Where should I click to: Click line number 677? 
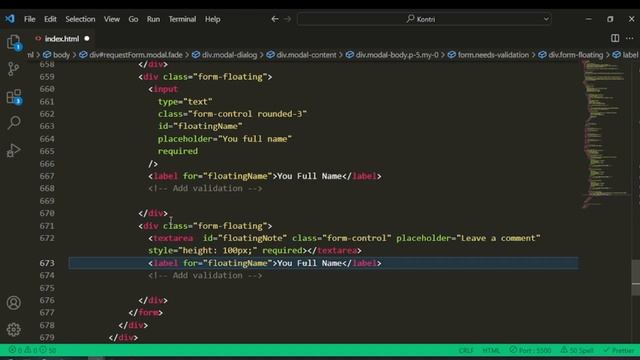pos(47,313)
